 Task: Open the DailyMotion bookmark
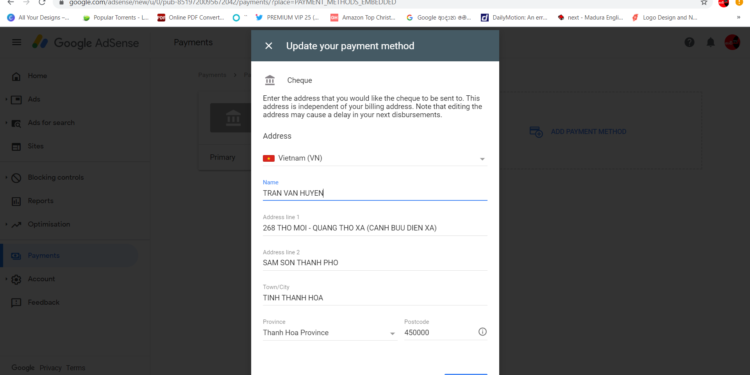tap(514, 18)
